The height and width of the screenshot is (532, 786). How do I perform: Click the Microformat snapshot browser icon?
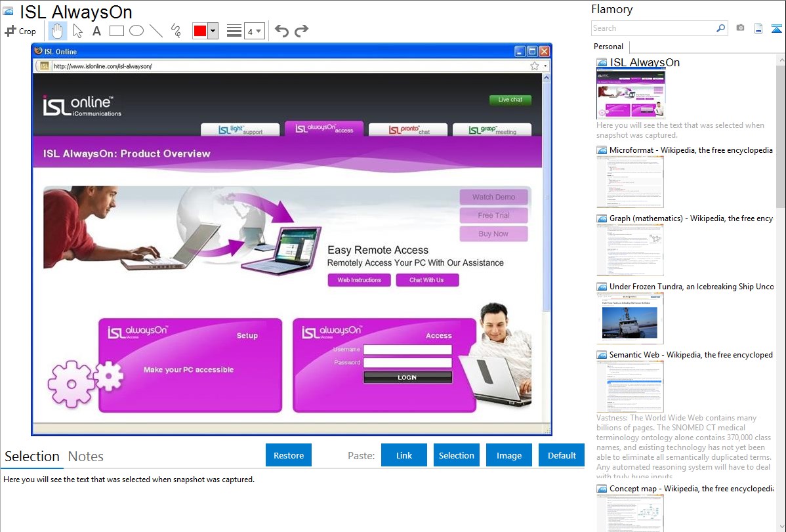coord(602,150)
